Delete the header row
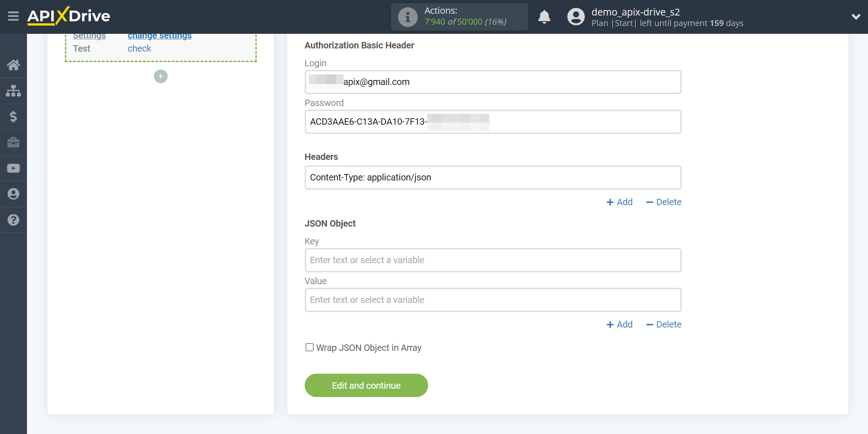The image size is (868, 434). [x=663, y=202]
